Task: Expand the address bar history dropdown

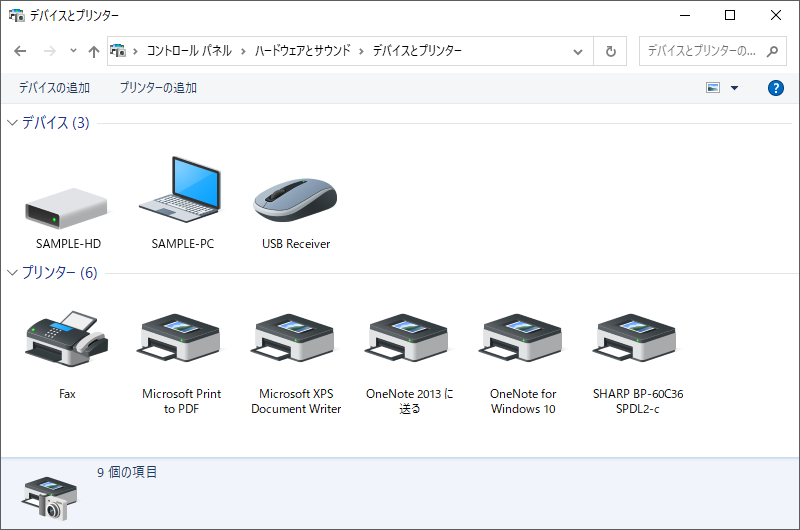Action: pyautogui.click(x=578, y=51)
